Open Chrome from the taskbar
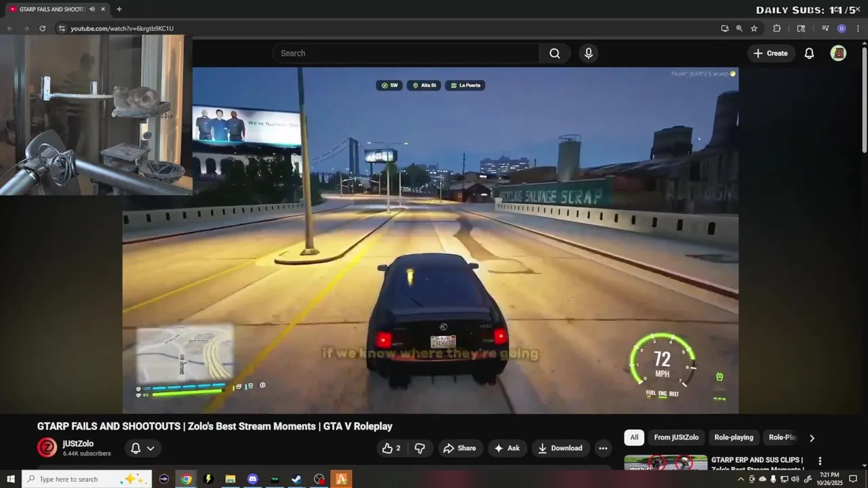 [x=186, y=479]
